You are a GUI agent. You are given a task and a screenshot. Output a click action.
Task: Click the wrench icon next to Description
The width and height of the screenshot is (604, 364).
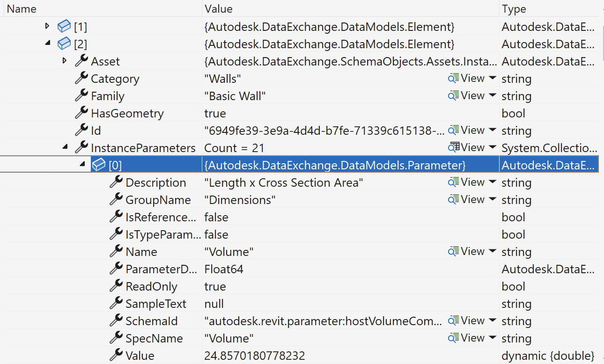116,182
